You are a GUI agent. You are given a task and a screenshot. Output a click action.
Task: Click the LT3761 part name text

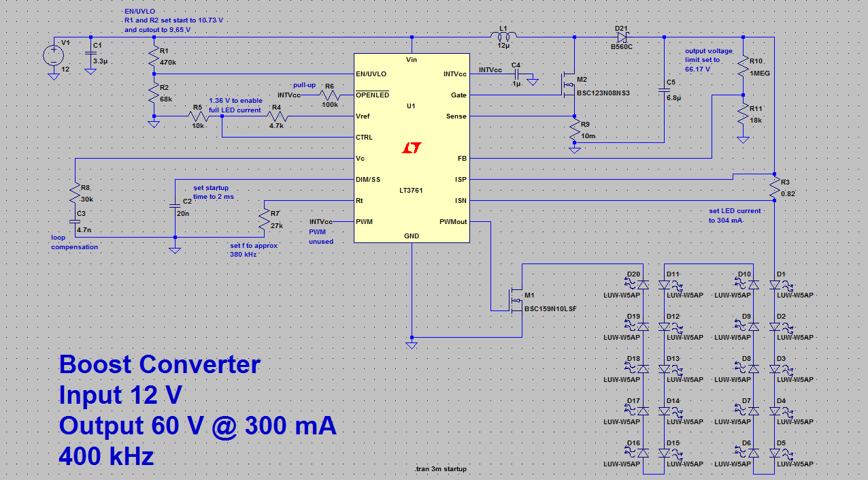point(411,190)
